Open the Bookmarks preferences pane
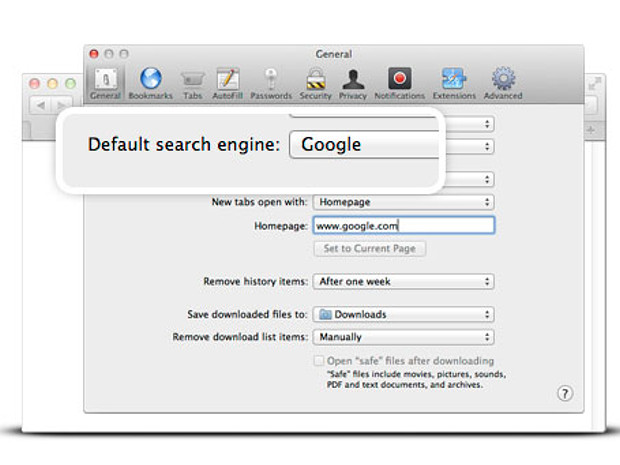 (151, 83)
